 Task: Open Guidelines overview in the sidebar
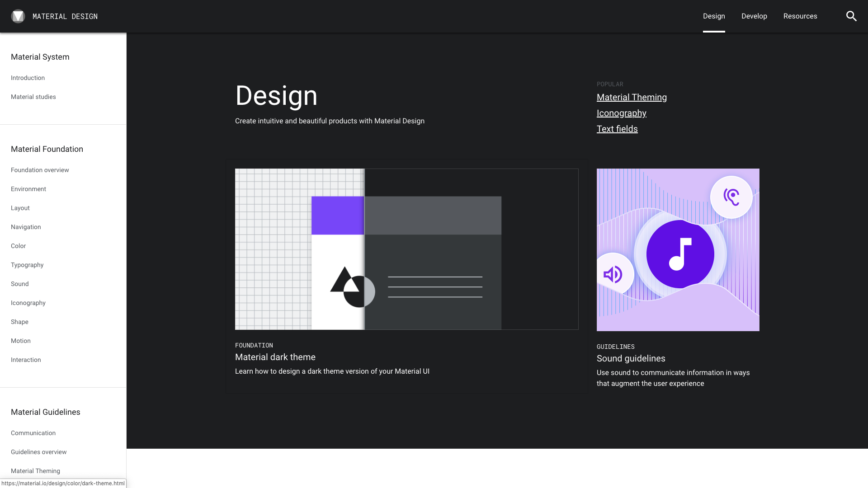(38, 452)
